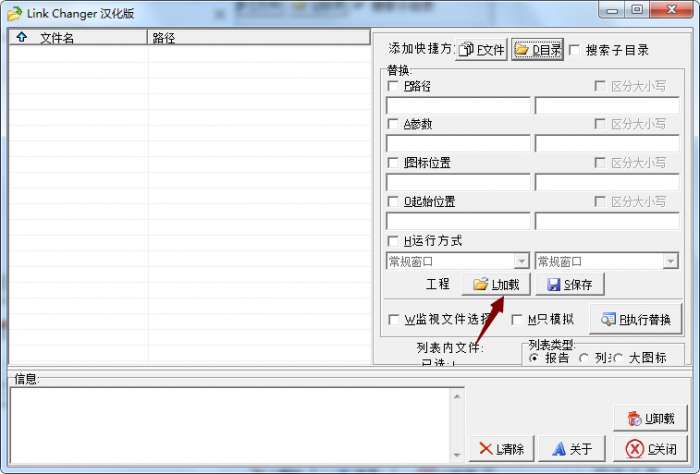Click the S保存 save project button
Image resolution: width=700 pixels, height=474 pixels.
(570, 284)
